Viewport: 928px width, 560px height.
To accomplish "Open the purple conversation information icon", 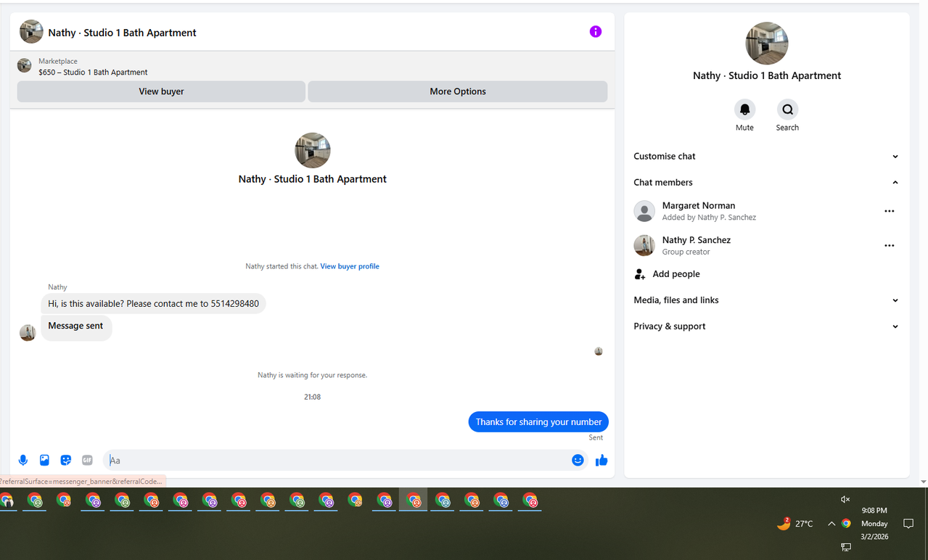I will [596, 32].
